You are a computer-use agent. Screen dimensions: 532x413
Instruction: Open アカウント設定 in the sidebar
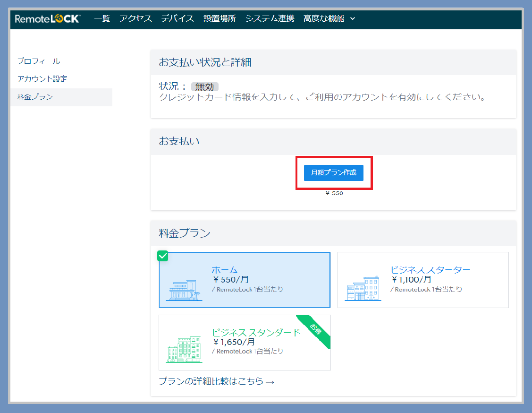point(42,79)
